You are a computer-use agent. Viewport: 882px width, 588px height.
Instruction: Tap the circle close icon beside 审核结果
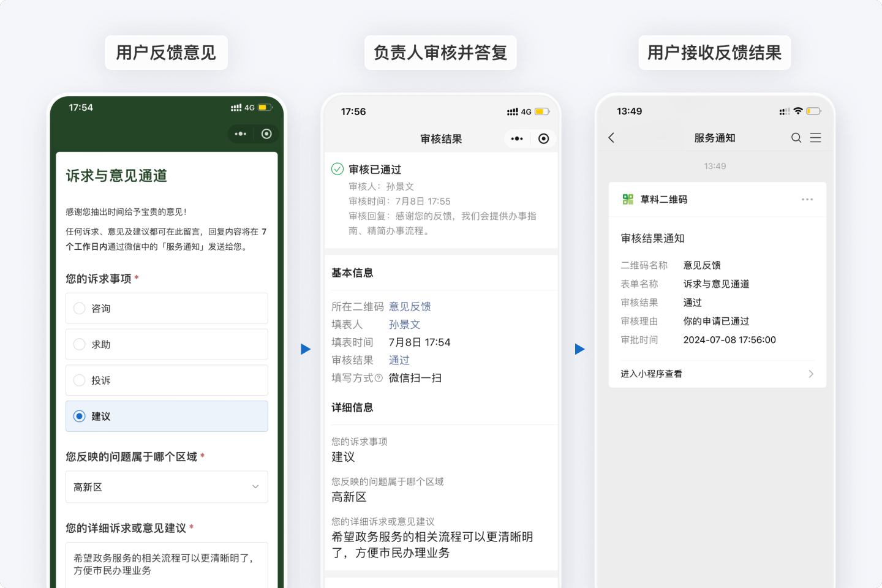pos(543,139)
